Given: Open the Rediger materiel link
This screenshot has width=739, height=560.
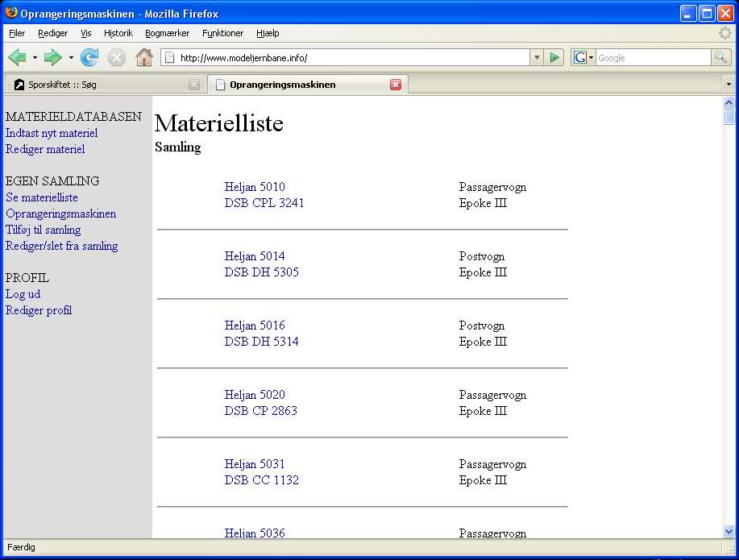Looking at the screenshot, I should pyautogui.click(x=45, y=149).
